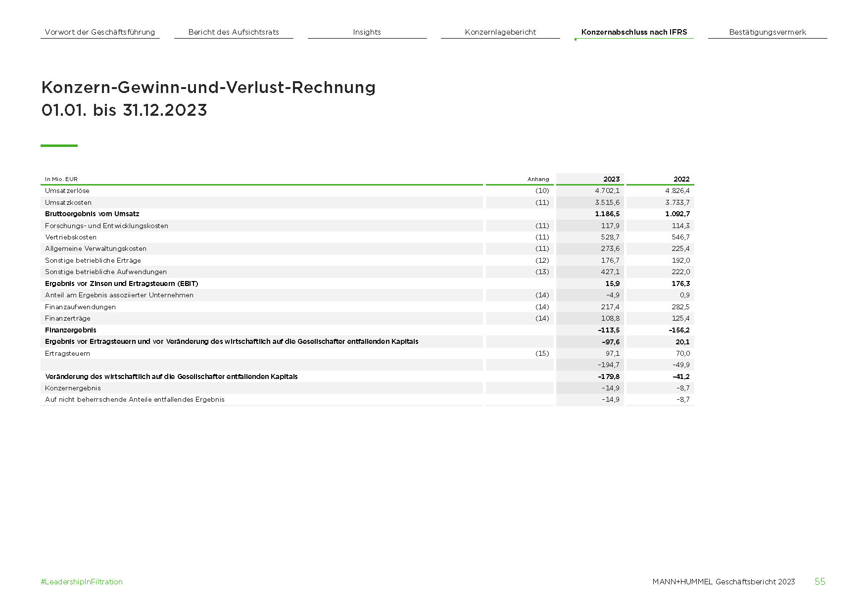Viewport: 868px width, 614px height.
Task: Click the Finanzerträge row label
Action: (x=68, y=318)
